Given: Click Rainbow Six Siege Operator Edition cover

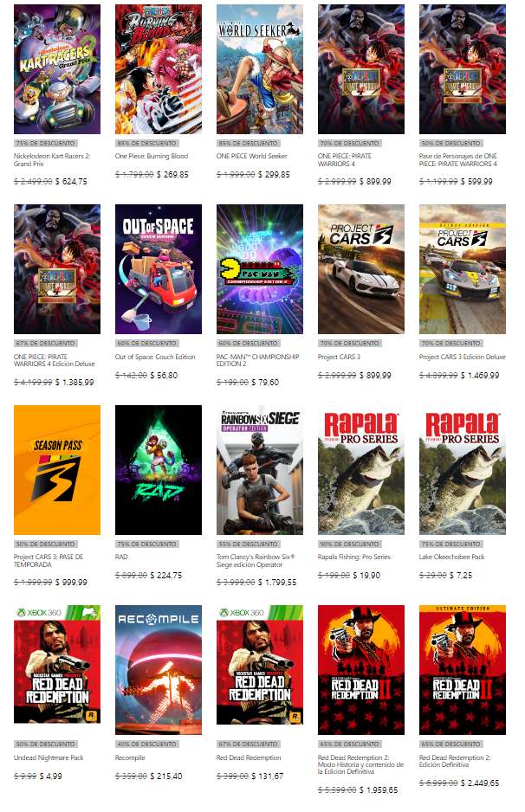Looking at the screenshot, I should 260,470.
